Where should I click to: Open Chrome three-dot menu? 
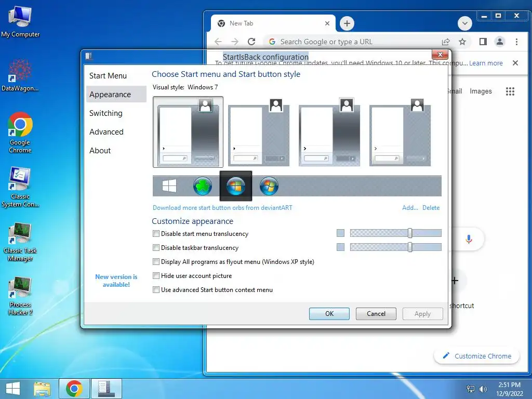tap(516, 42)
